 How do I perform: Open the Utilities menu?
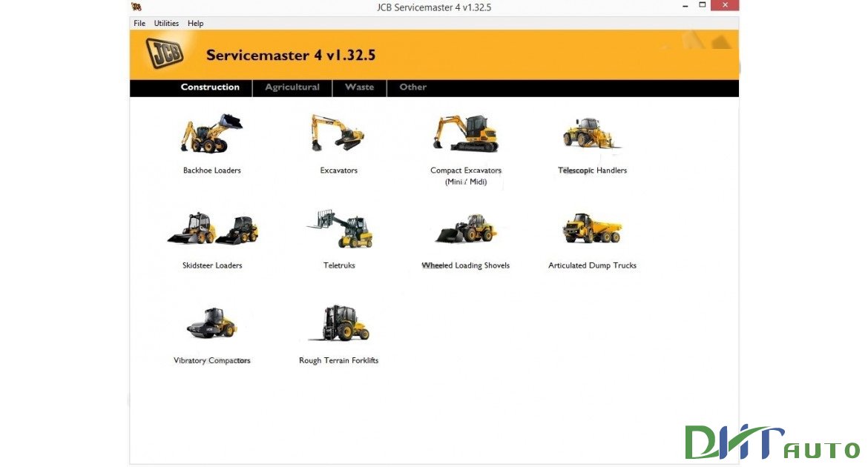(x=166, y=23)
